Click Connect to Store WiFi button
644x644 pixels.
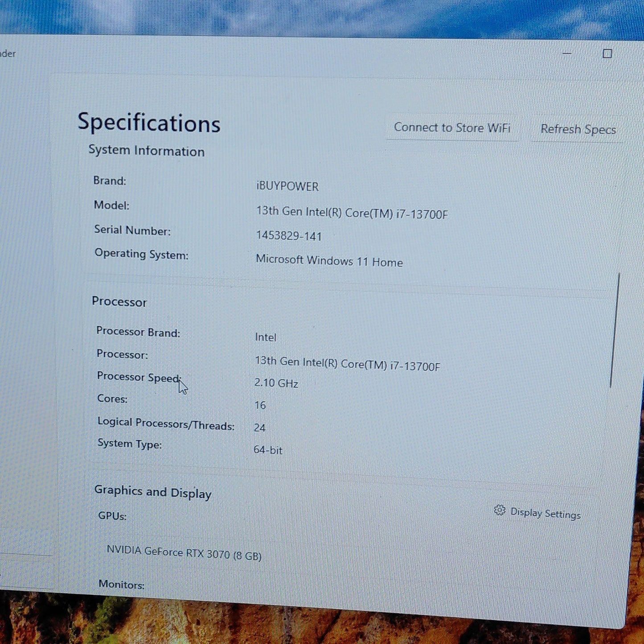pyautogui.click(x=452, y=128)
